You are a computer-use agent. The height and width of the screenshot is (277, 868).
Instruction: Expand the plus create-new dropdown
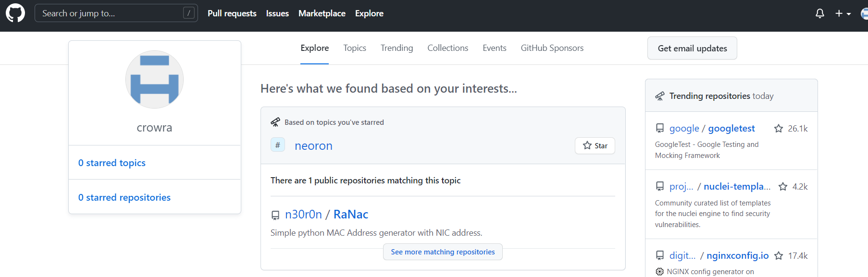pyautogui.click(x=843, y=13)
